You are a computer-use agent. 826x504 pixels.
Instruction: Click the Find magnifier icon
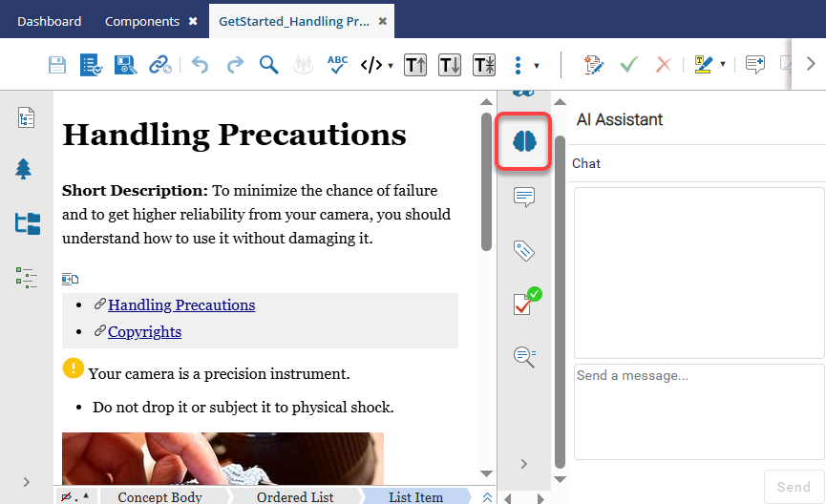(269, 65)
